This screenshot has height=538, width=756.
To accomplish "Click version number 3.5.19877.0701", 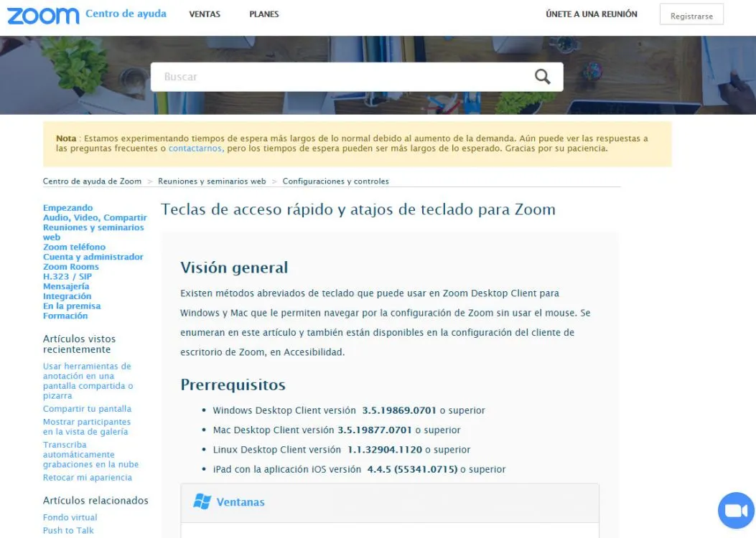I will click(375, 430).
